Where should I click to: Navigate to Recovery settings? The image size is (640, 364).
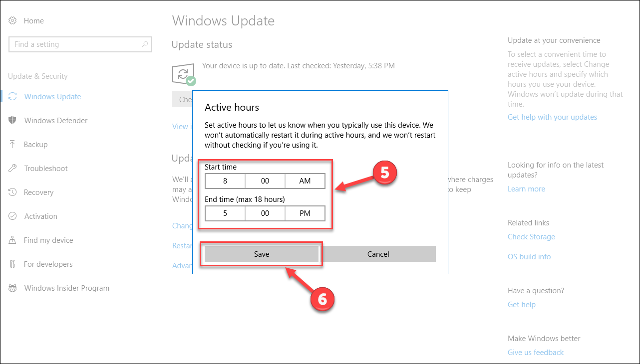(x=38, y=192)
